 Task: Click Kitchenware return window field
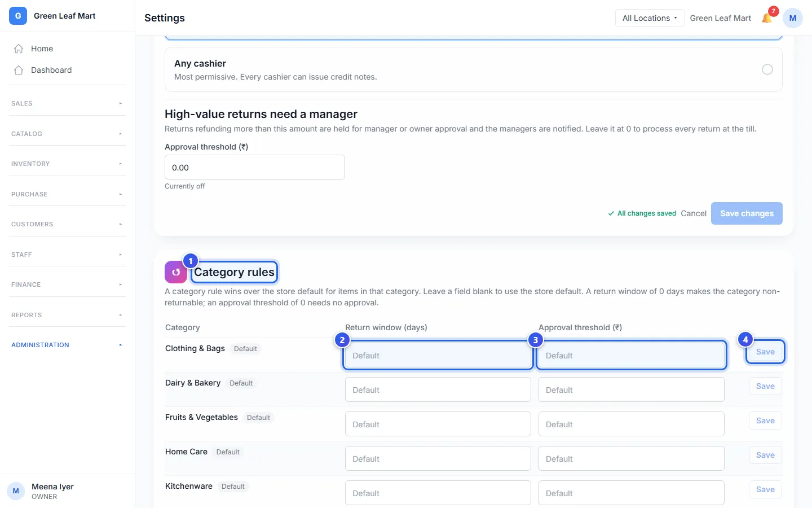point(438,493)
